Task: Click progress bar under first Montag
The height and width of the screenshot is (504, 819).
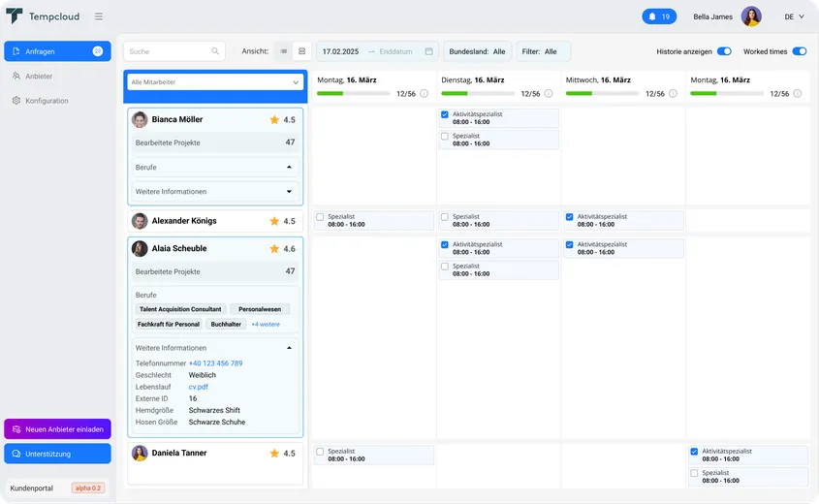Action: [x=353, y=93]
